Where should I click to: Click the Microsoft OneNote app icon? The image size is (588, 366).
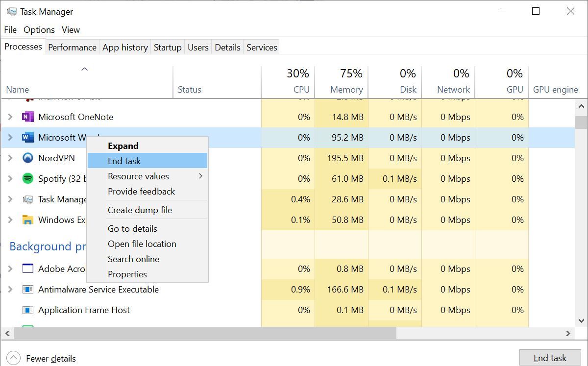point(27,117)
